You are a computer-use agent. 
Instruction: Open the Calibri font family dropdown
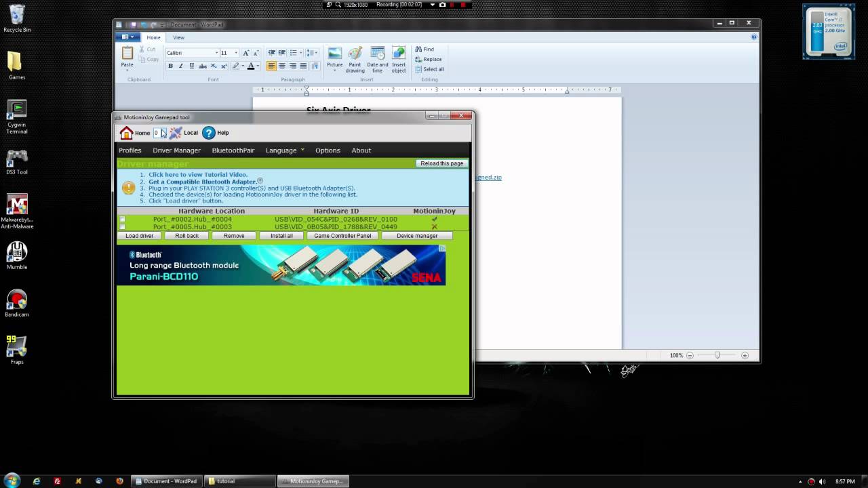click(216, 53)
